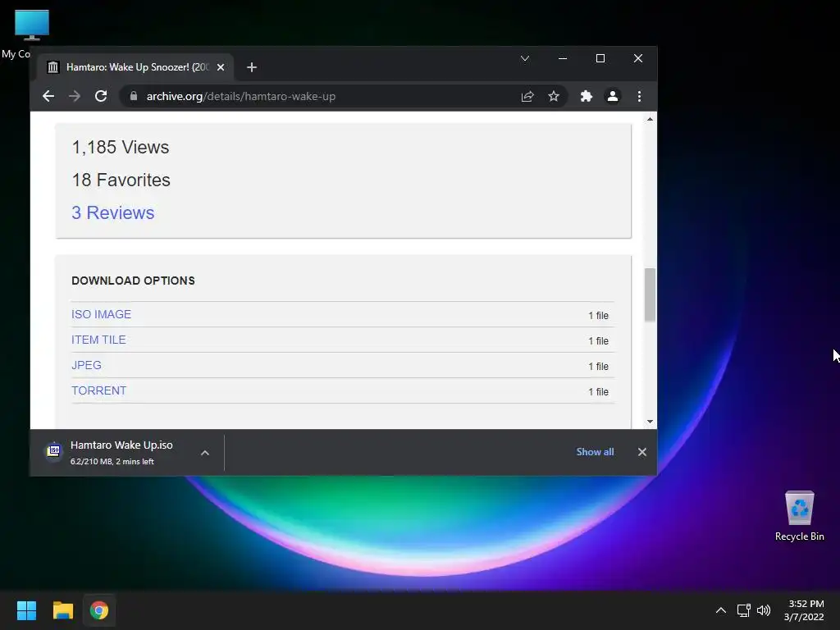The image size is (840, 630).
Task: Click the 1 file count beside ITEM TILE
Action: [x=598, y=340]
